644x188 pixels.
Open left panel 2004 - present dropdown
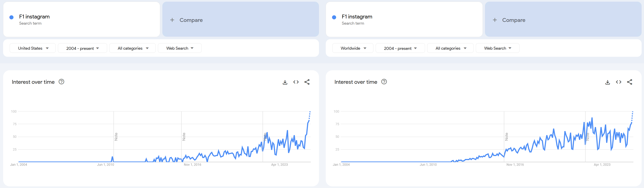[82, 48]
